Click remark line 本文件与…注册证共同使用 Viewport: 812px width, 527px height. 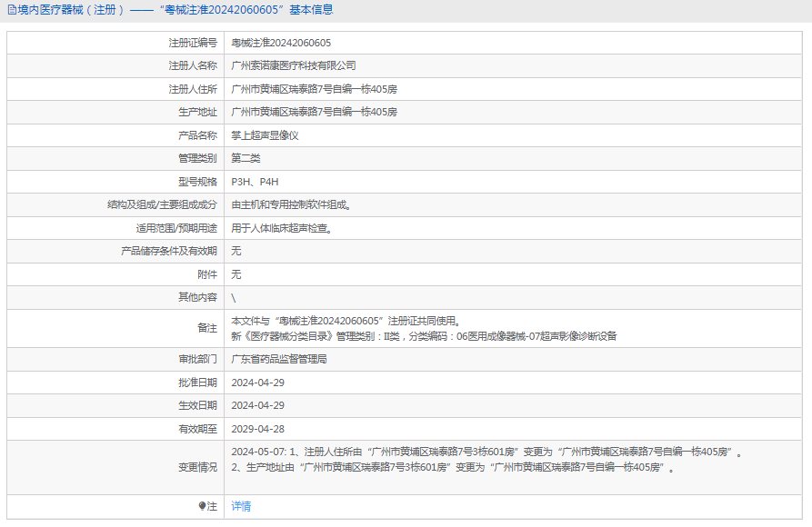pos(346,321)
